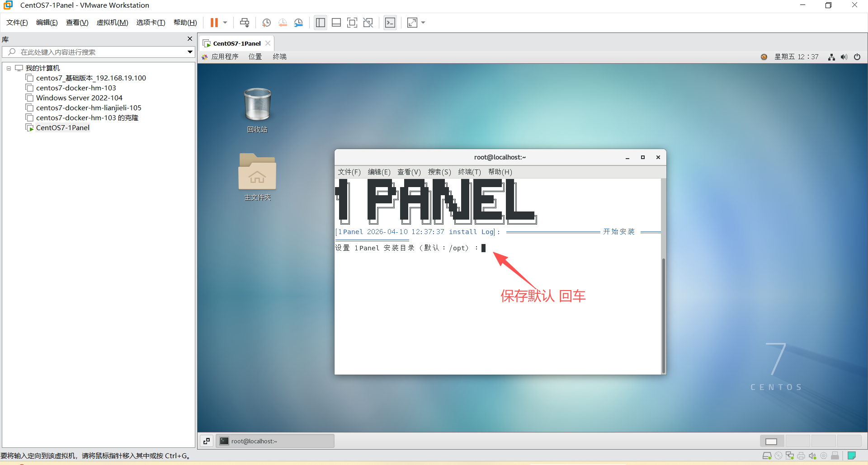Open the 虚拟机(M) menu
The image size is (868, 465).
[x=113, y=23]
